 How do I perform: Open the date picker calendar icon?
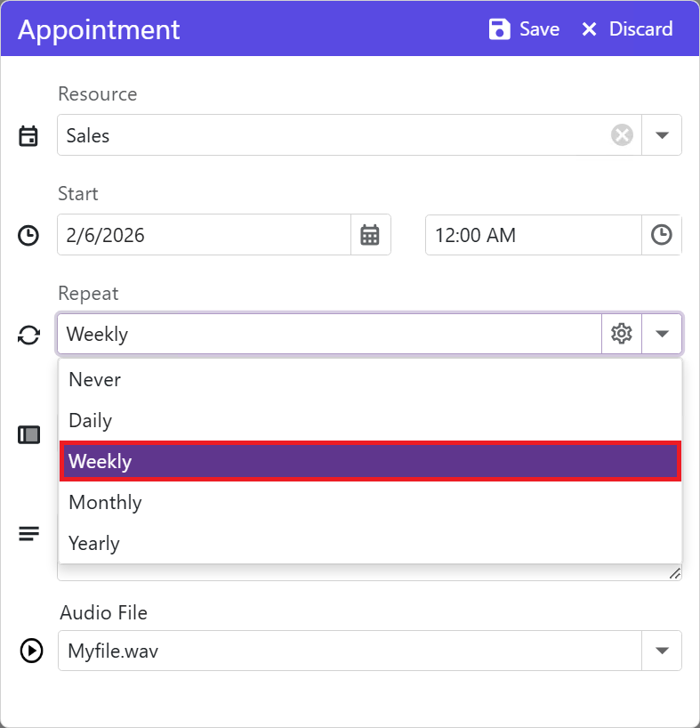370,235
